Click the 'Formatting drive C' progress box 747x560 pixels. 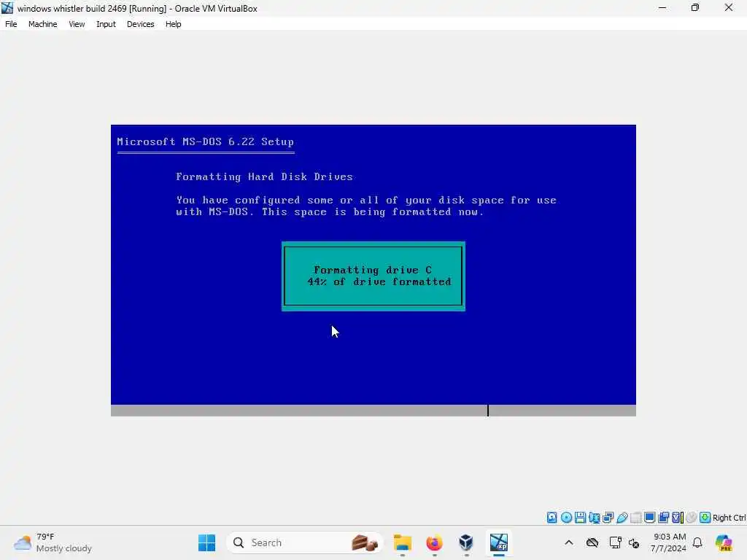pos(373,276)
